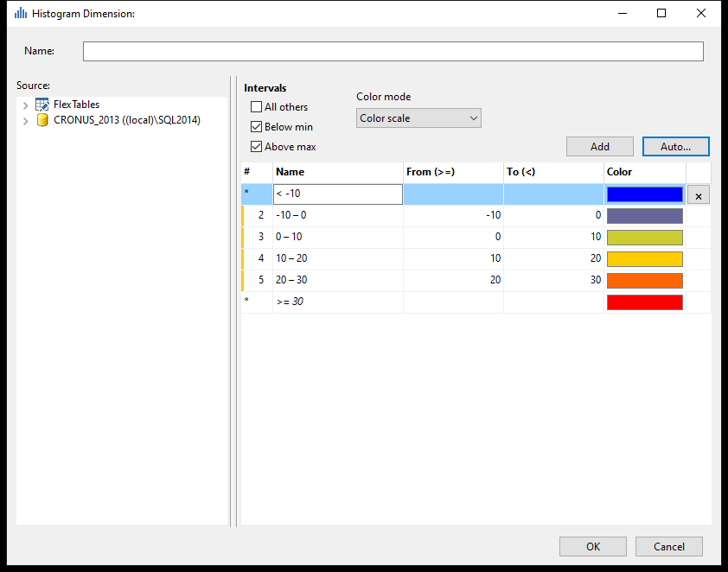This screenshot has width=728, height=572.
Task: Click the Color column header
Action: tap(645, 172)
